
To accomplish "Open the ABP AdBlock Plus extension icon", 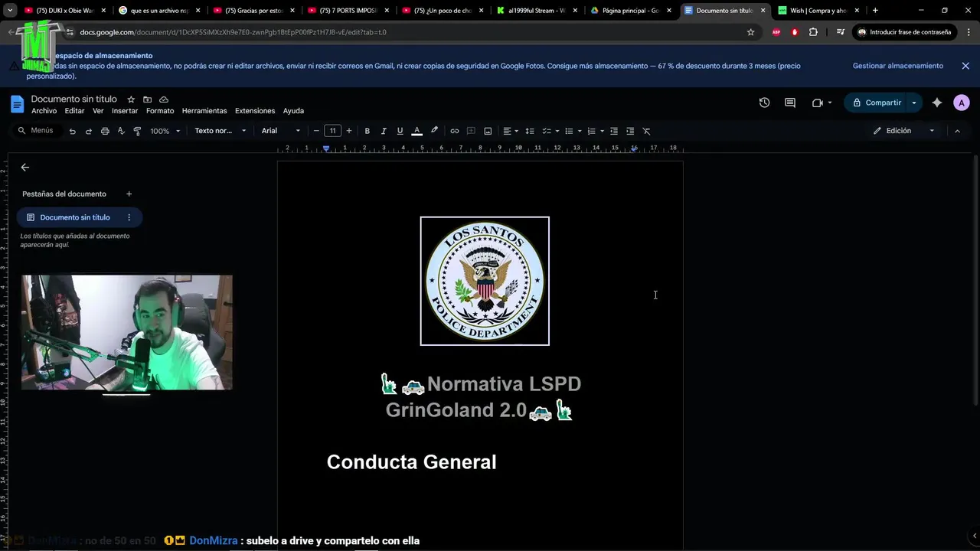I will coord(776,32).
